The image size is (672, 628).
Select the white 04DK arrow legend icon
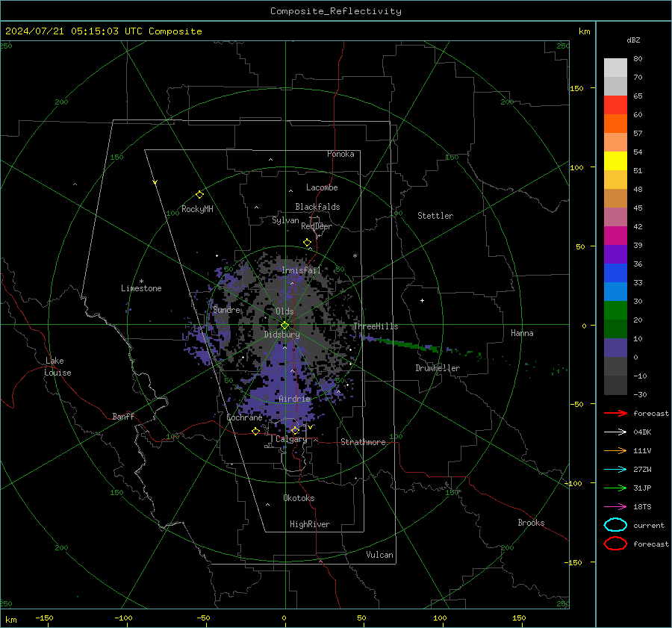point(615,432)
